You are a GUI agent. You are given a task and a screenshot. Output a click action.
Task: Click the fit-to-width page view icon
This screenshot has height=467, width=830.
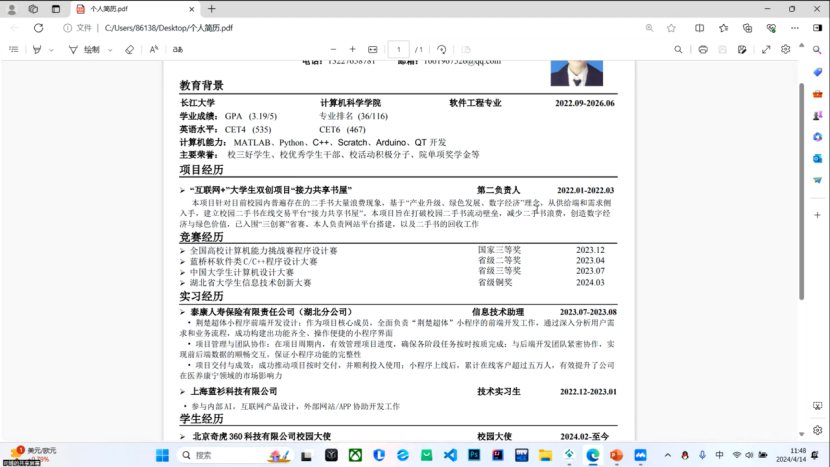click(373, 49)
